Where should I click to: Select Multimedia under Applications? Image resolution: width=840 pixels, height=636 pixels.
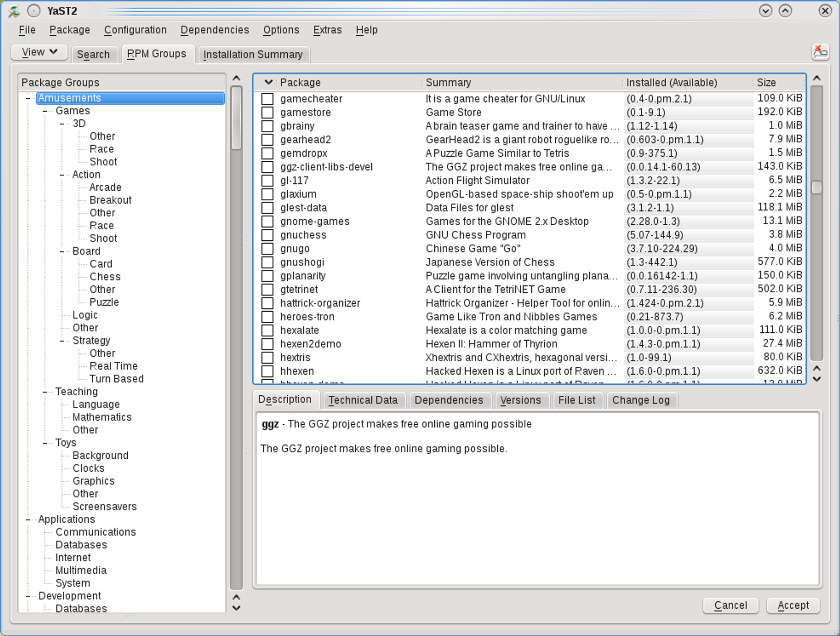pos(81,570)
